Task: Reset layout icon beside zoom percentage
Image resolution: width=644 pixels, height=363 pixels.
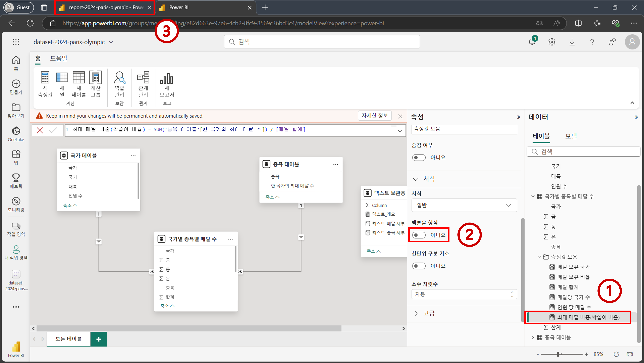Action: [x=616, y=354]
